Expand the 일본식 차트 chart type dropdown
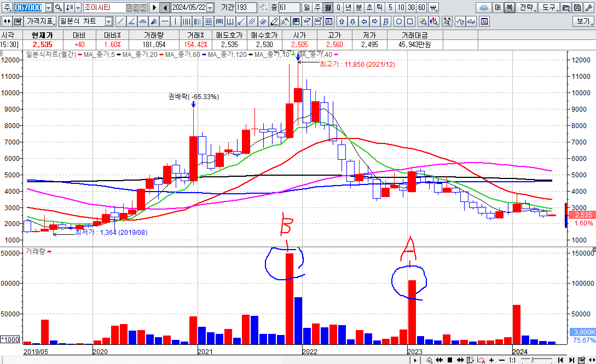The height and width of the screenshot is (364, 596). coord(108,21)
